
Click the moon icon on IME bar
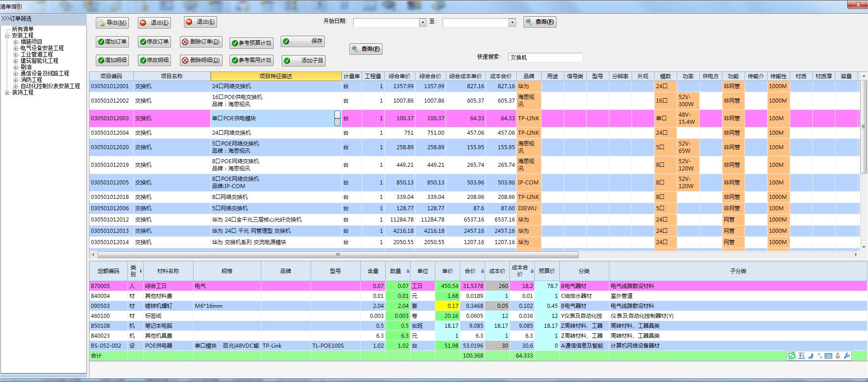(x=811, y=356)
